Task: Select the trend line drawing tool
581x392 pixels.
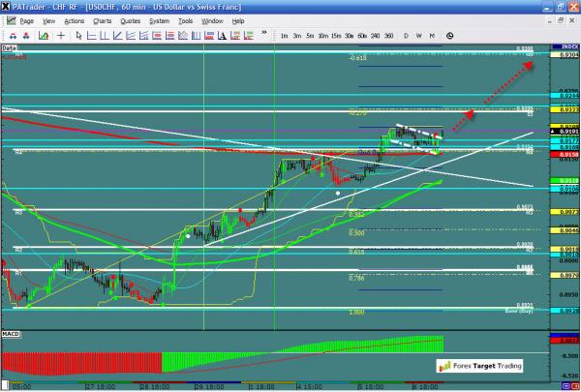Action: pos(117,36)
